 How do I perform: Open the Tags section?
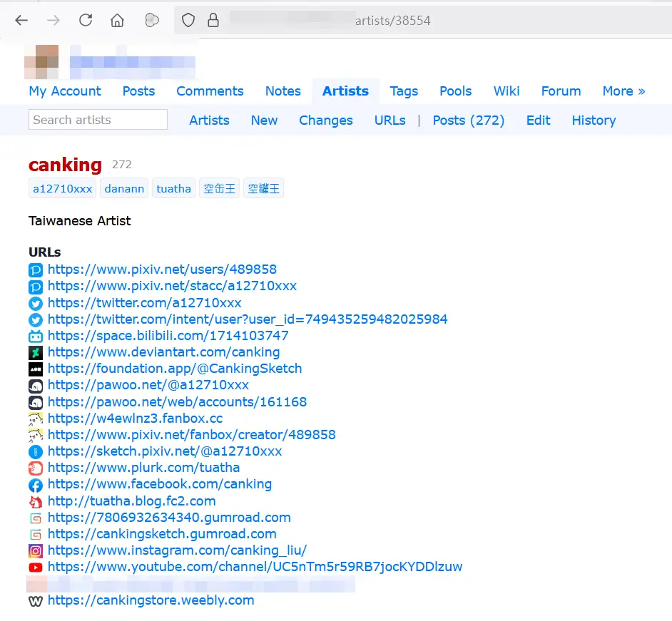pos(404,91)
